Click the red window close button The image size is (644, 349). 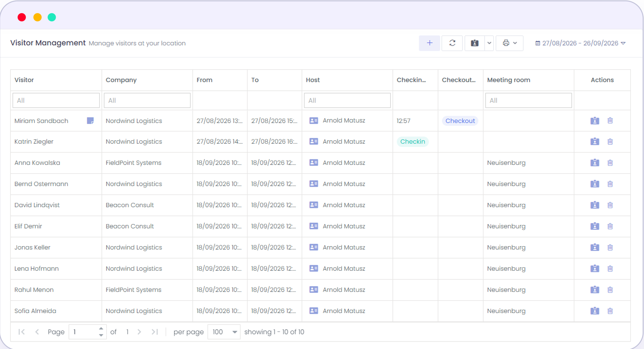click(x=22, y=17)
